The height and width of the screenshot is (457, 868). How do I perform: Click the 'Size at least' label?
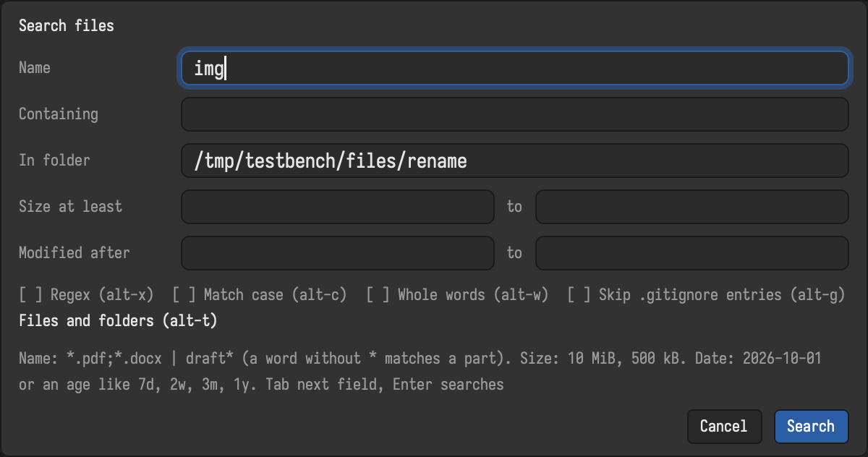click(71, 207)
